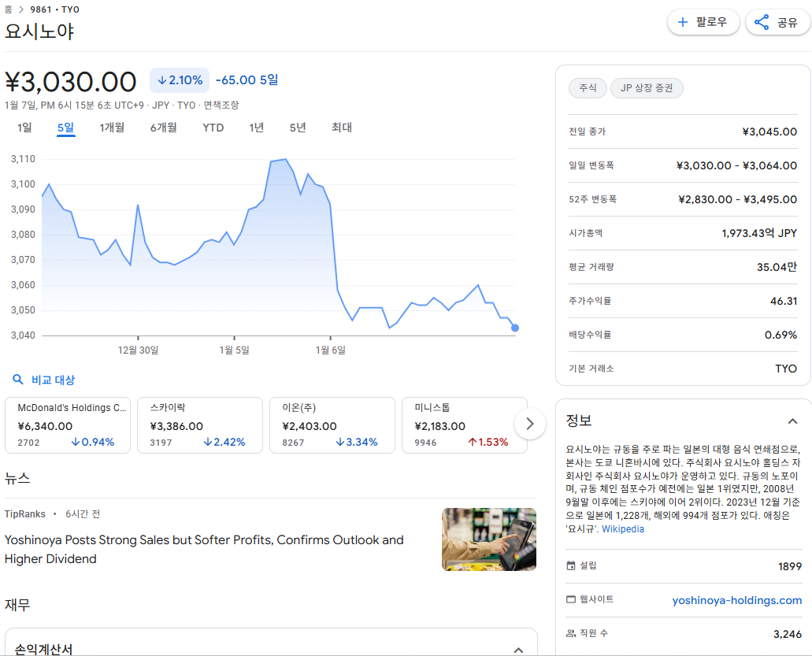Viewport: 812px width, 656px height.
Task: Click the website icon beside 웹사이트
Action: point(571,599)
